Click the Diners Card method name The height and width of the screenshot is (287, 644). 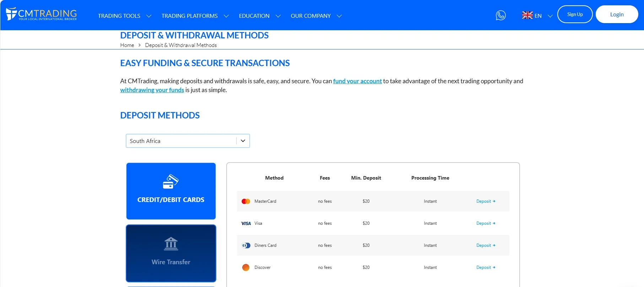coord(265,245)
